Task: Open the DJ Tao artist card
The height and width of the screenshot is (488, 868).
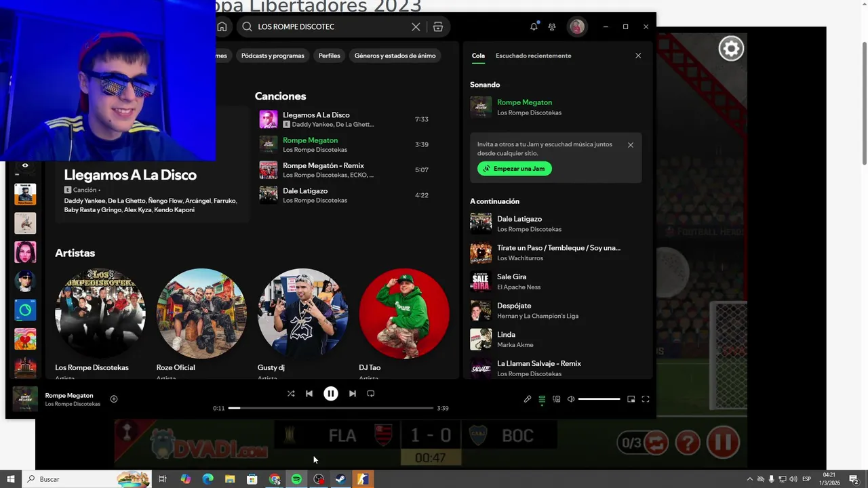Action: click(404, 322)
